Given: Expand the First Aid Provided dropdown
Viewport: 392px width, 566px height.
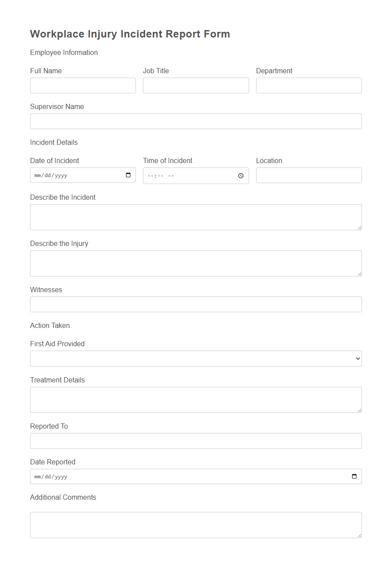Looking at the screenshot, I should [x=196, y=358].
